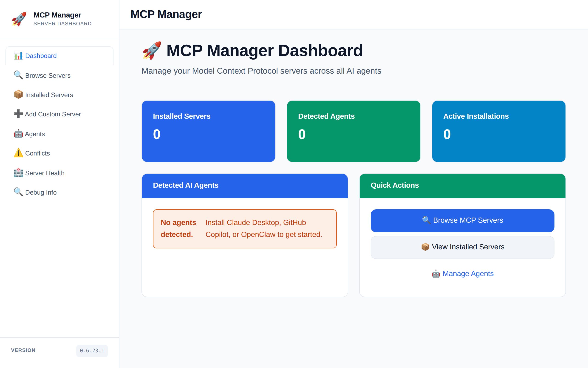Click the version badge 0.6.23.1
The height and width of the screenshot is (368, 588).
tap(92, 351)
